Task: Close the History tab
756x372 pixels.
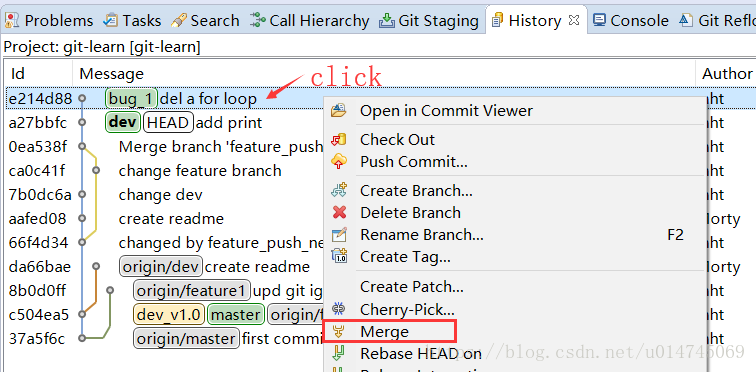Action: point(573,20)
